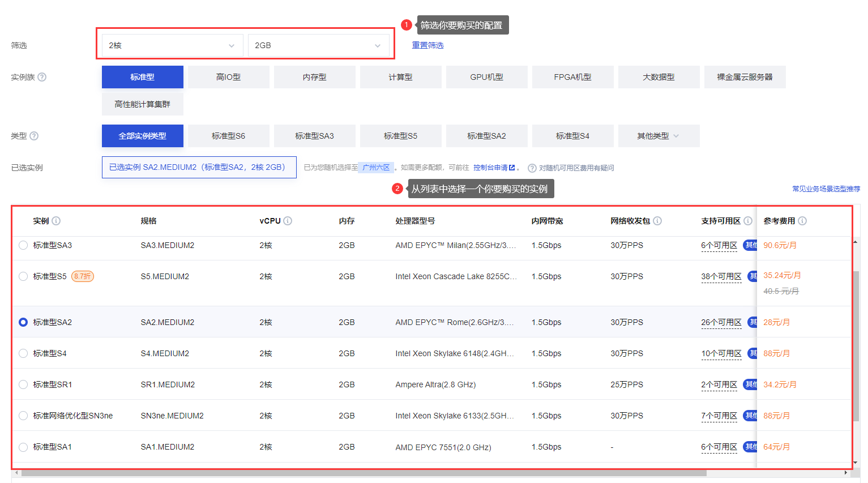This screenshot has height=483, width=868.
Task: Click 10个可用区 in S4 row
Action: pyautogui.click(x=721, y=353)
